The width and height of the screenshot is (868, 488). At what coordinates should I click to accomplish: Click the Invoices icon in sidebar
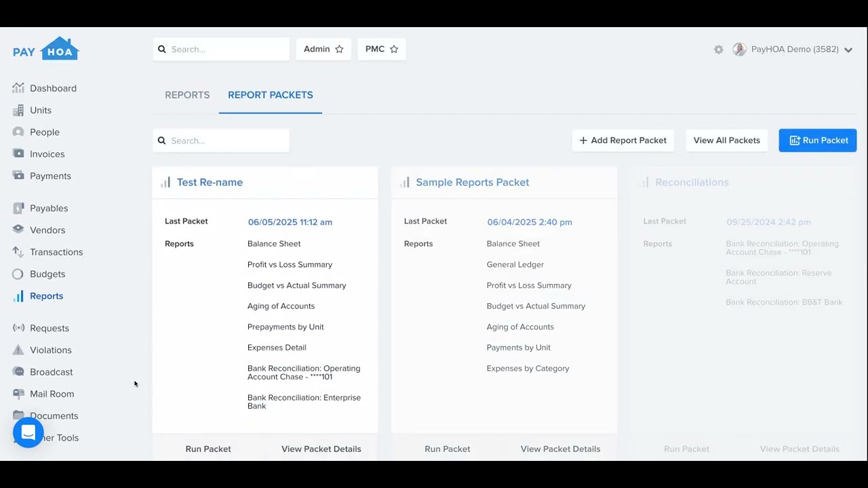click(18, 154)
